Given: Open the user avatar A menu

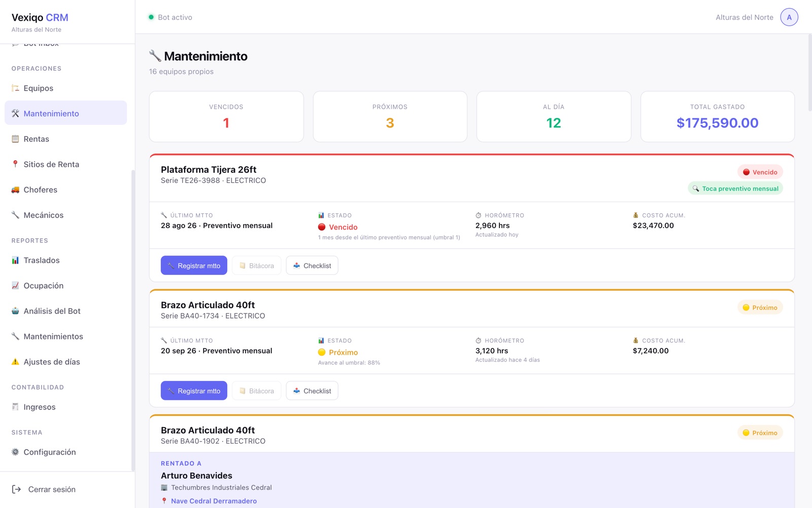Looking at the screenshot, I should (x=789, y=17).
